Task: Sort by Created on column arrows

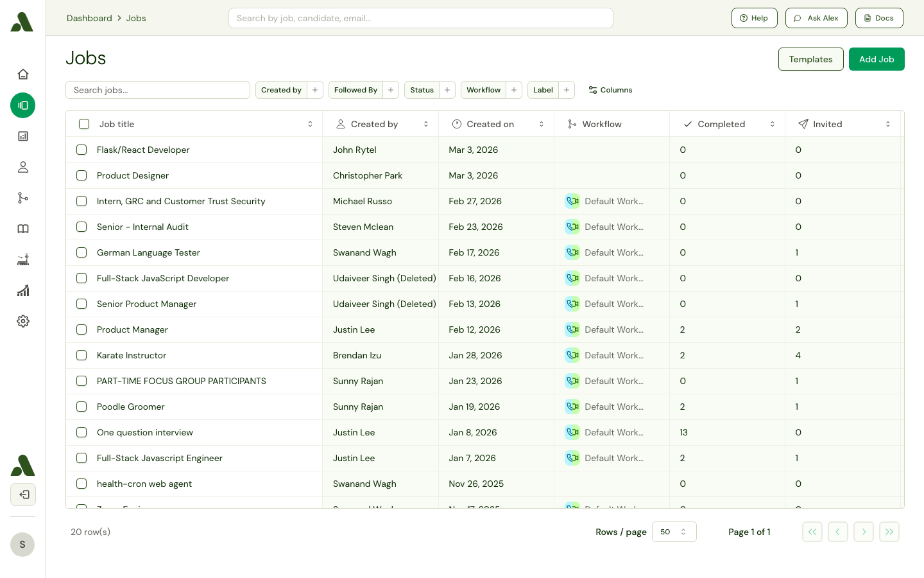Action: pos(542,124)
